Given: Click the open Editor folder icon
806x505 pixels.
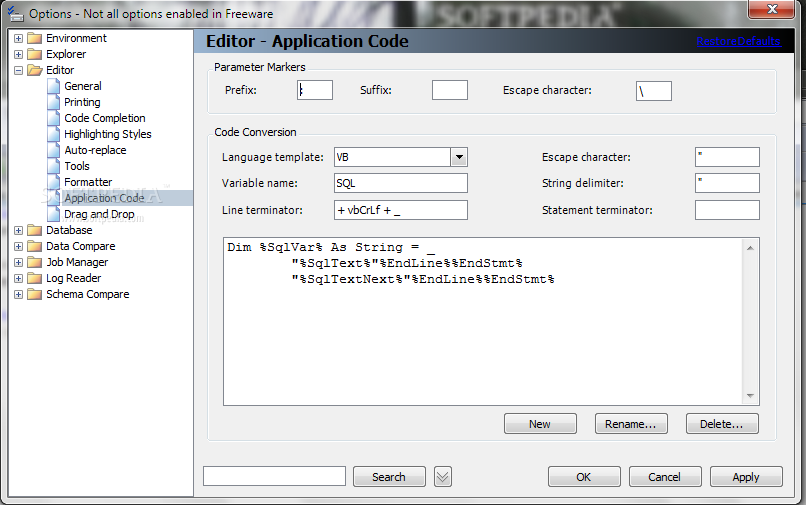Looking at the screenshot, I should tap(34, 70).
